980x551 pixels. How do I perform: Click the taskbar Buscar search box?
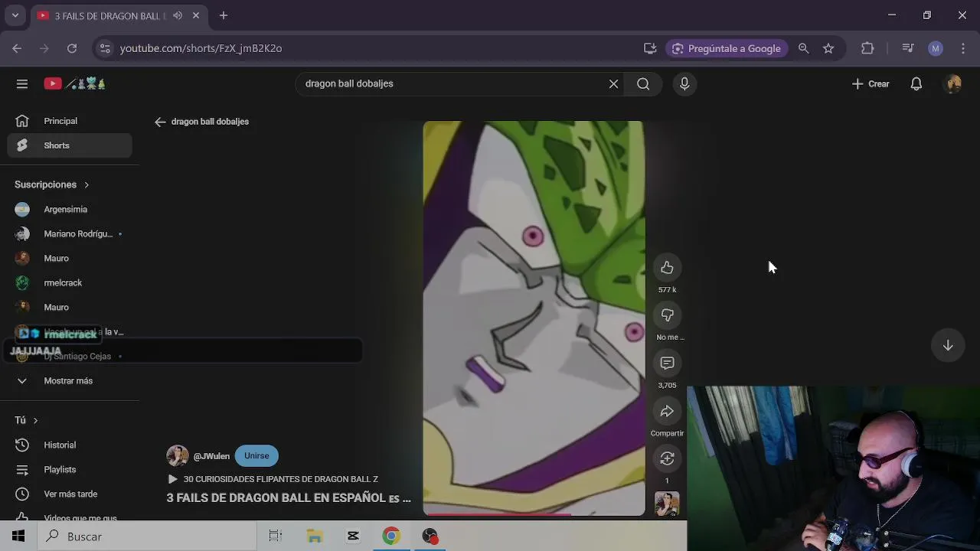click(x=146, y=536)
